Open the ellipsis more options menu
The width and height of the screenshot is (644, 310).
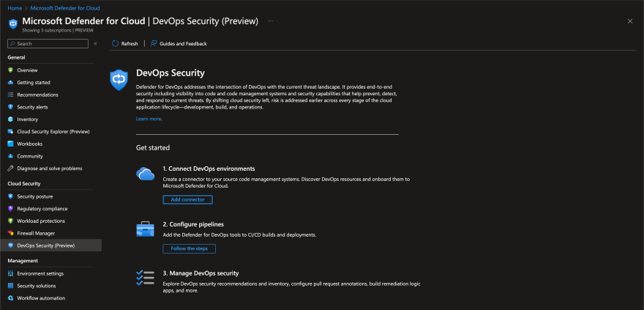pos(270,21)
